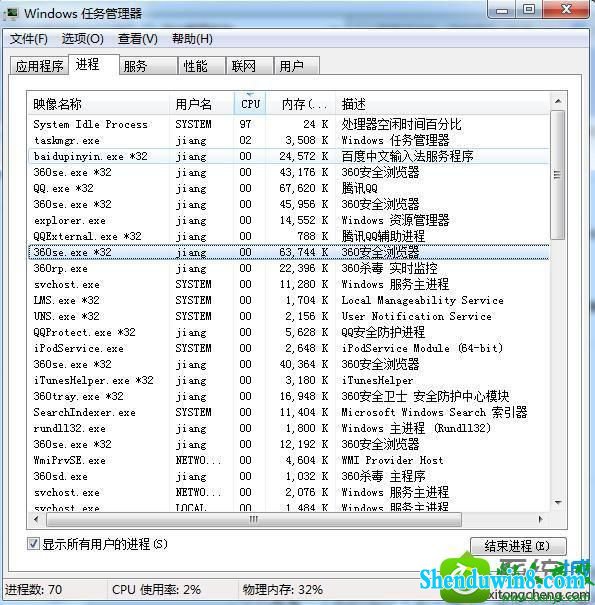Select the explorer.exe process
This screenshot has width=595, height=605.
click(288, 220)
